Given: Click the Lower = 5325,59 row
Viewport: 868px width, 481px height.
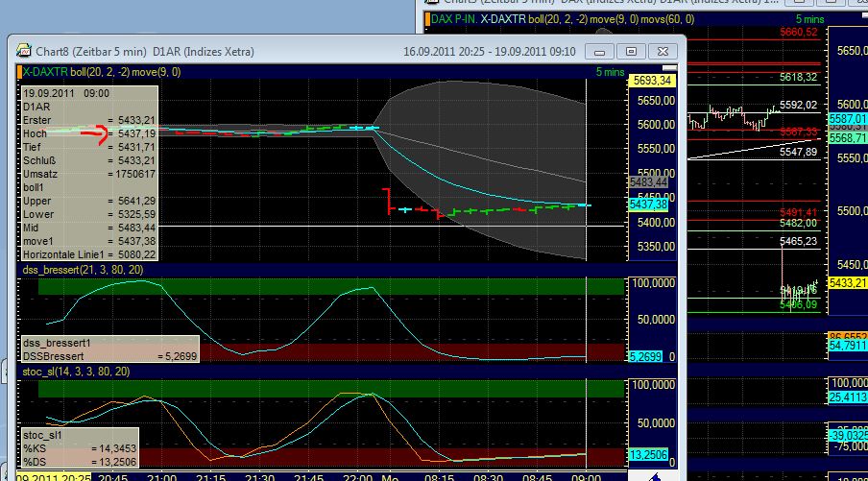Looking at the screenshot, I should point(89,214).
